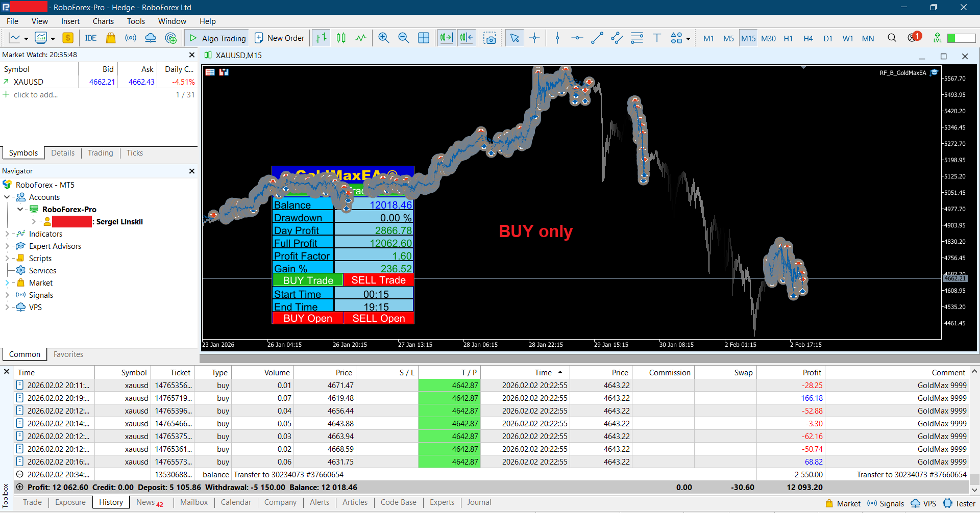The image size is (980, 513).
Task: Draw a vertical line on the chart
Action: click(557, 38)
